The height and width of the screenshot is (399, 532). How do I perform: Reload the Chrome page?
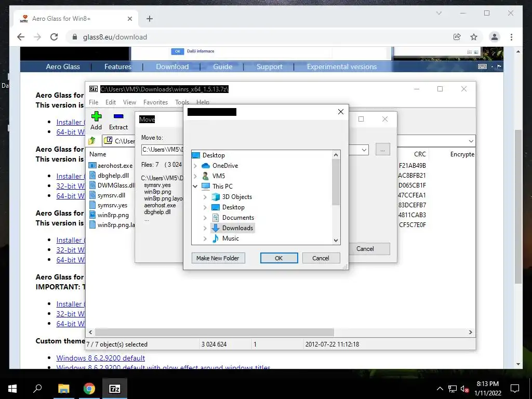point(54,37)
